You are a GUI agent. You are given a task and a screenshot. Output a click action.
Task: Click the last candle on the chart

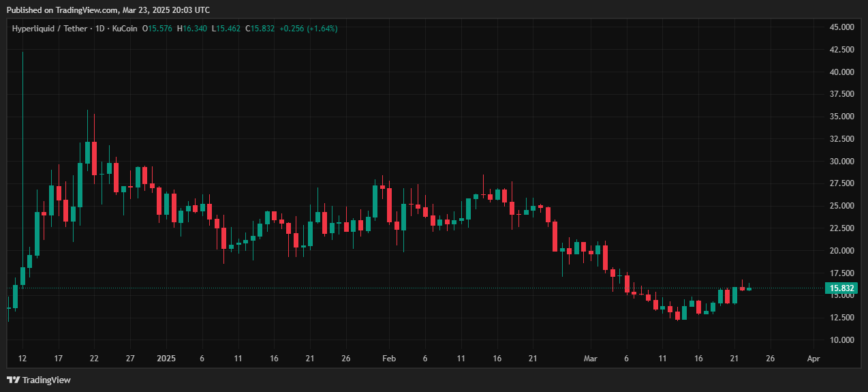coord(749,289)
